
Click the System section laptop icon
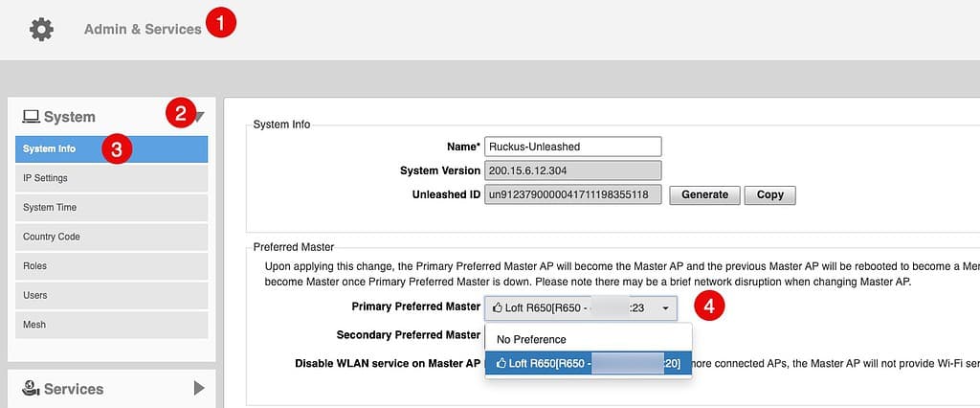pos(31,117)
